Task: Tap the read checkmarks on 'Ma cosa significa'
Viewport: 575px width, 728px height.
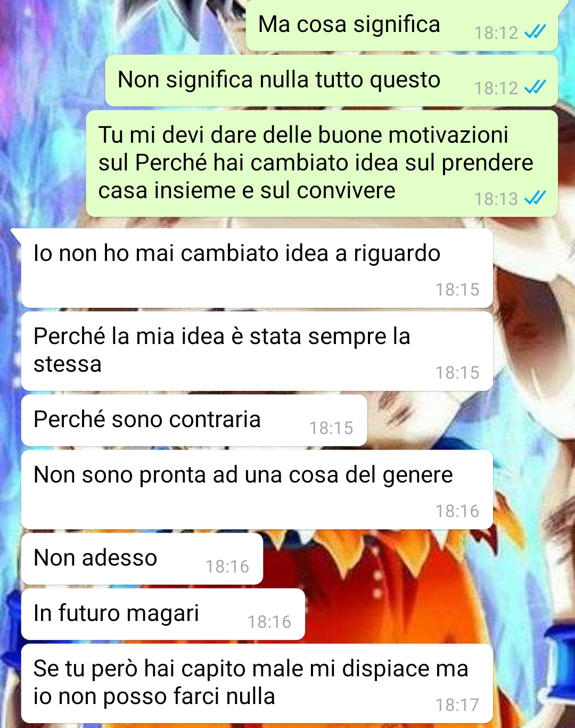Action: tap(535, 32)
